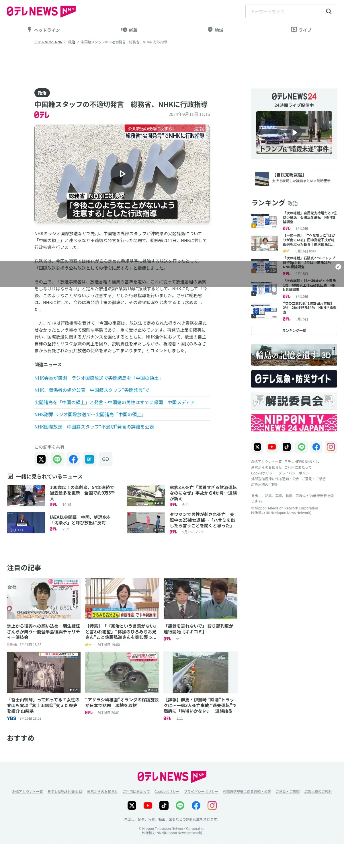Viewport: 344px width, 868px height.
Task: Open アザラシ幼稚園 video thumbnail
Action: (122, 672)
